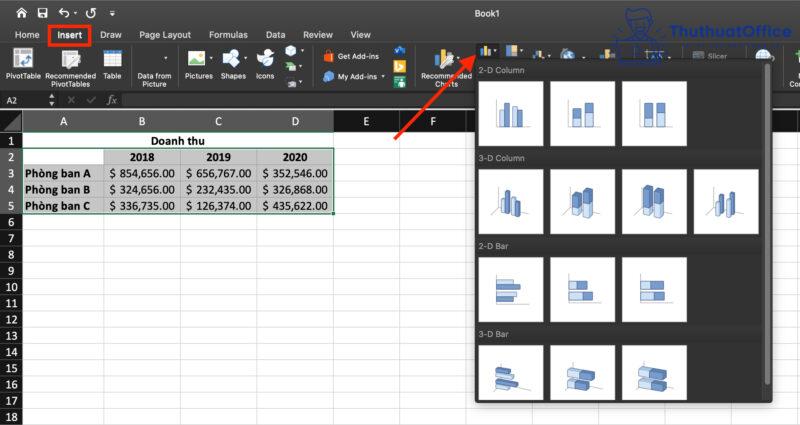Viewport: 800px width, 425px height.
Task: Choose Clustered Bar under 2-D Bar
Action: (511, 289)
